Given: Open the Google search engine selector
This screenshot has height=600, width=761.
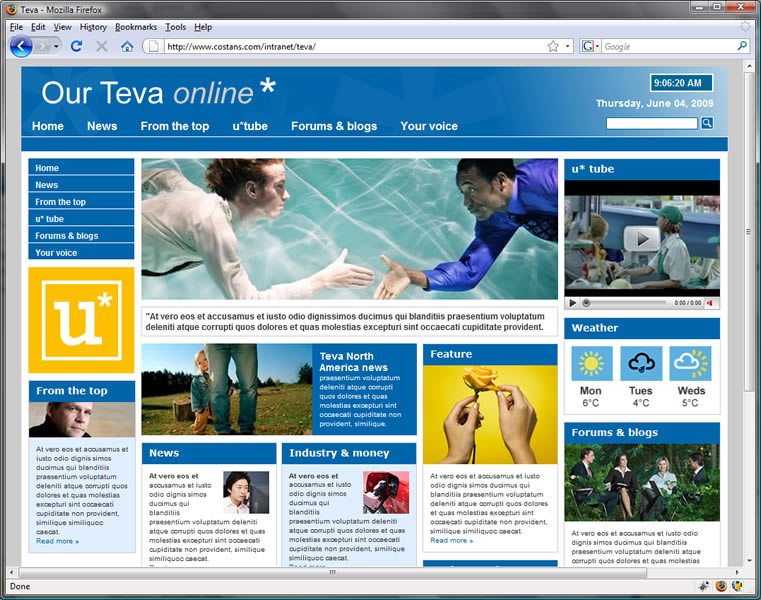Looking at the screenshot, I should (590, 47).
